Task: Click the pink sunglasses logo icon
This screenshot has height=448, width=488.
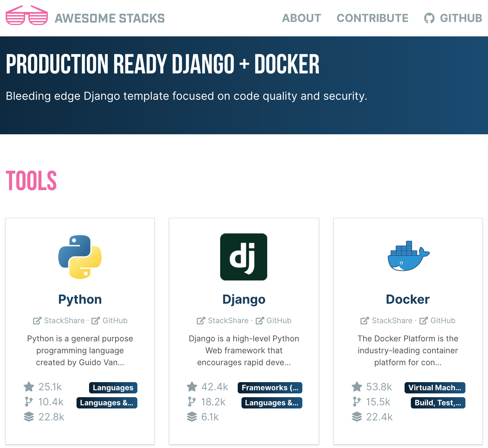Action: tap(27, 15)
